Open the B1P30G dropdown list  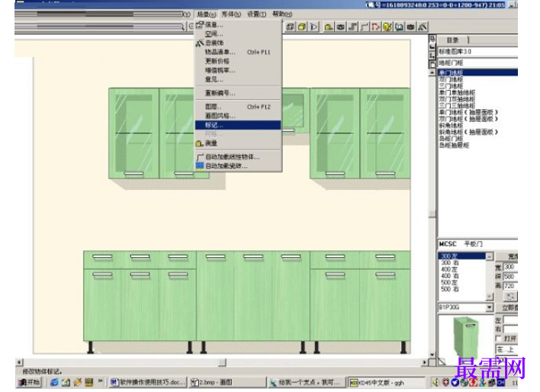489,307
